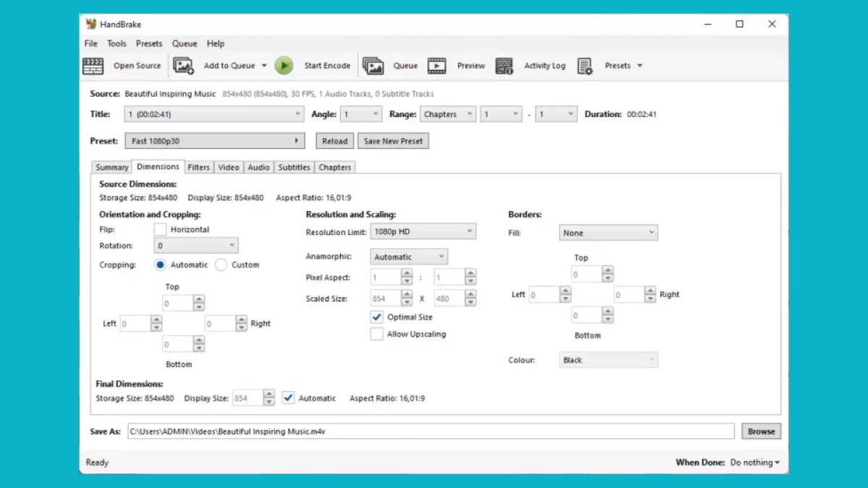The height and width of the screenshot is (488, 868).
Task: Click the Open Source toolbar icon
Action: pyautogui.click(x=93, y=66)
